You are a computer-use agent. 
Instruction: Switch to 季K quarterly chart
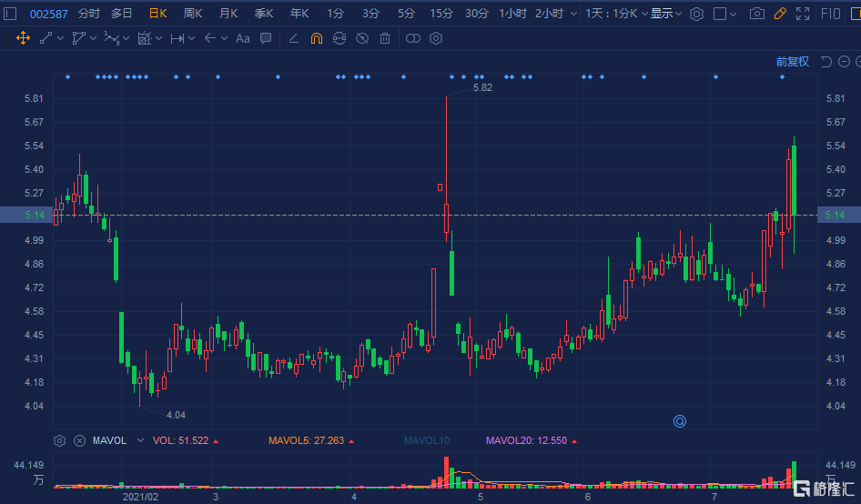(264, 13)
